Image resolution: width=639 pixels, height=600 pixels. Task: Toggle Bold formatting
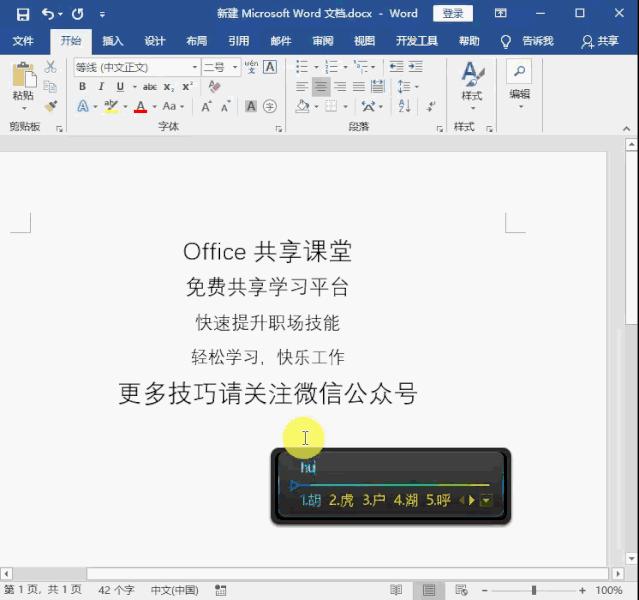click(x=82, y=86)
